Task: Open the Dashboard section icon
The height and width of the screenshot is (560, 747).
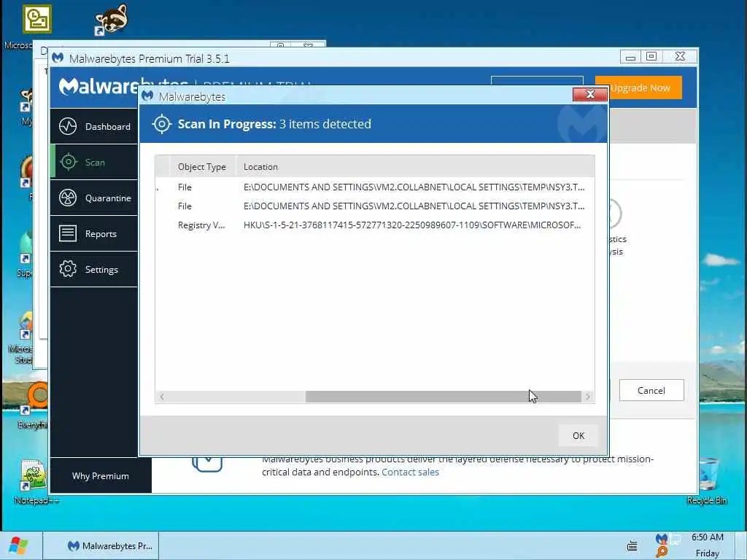Action: 68,126
